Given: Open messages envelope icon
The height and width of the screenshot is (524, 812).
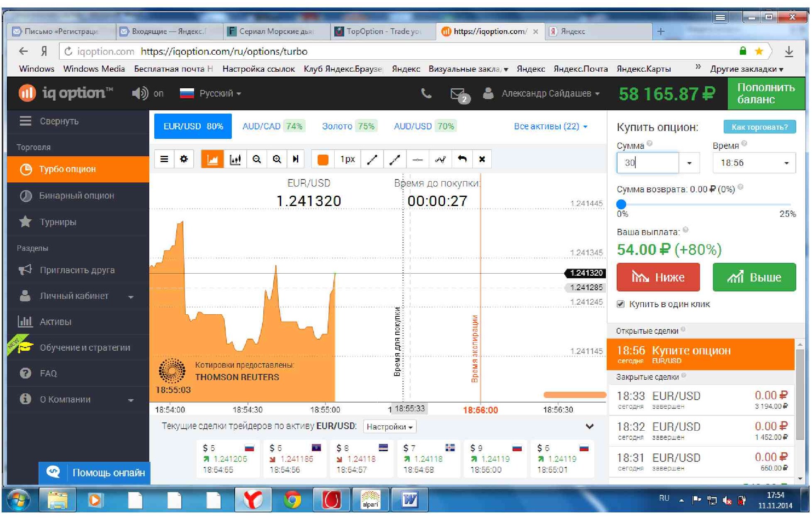Looking at the screenshot, I should tap(458, 94).
